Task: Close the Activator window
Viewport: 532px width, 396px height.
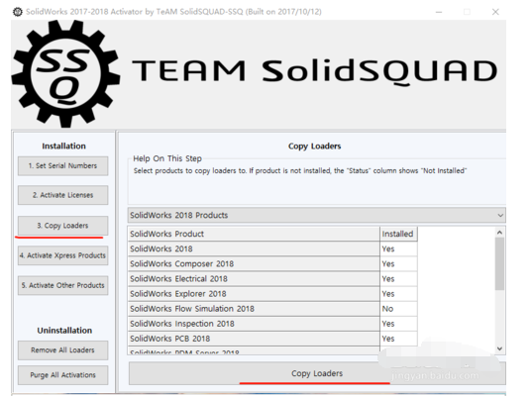Action: click(495, 12)
